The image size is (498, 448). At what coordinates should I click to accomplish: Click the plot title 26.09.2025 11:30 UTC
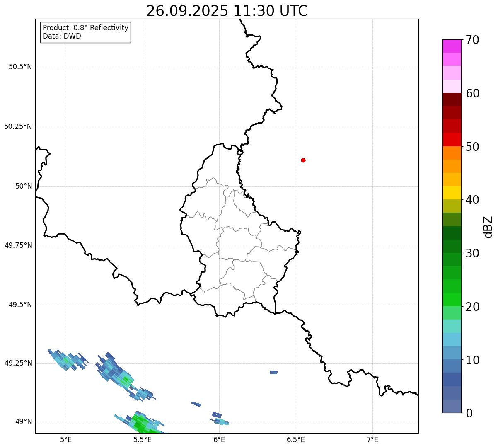click(227, 11)
